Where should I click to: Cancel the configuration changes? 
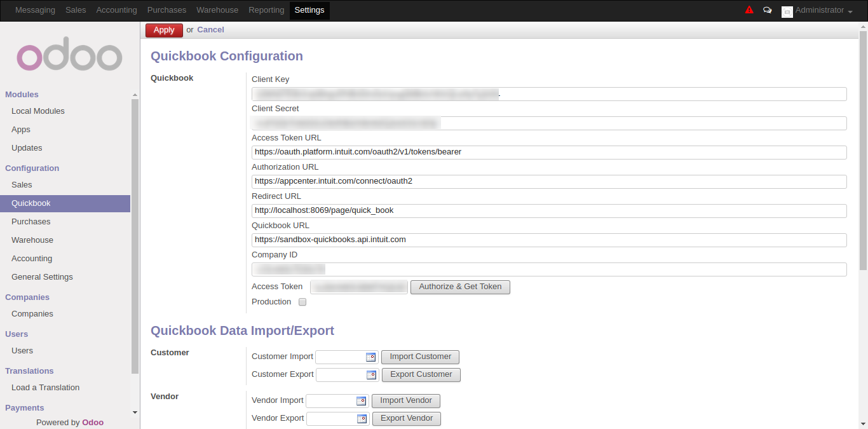210,30
